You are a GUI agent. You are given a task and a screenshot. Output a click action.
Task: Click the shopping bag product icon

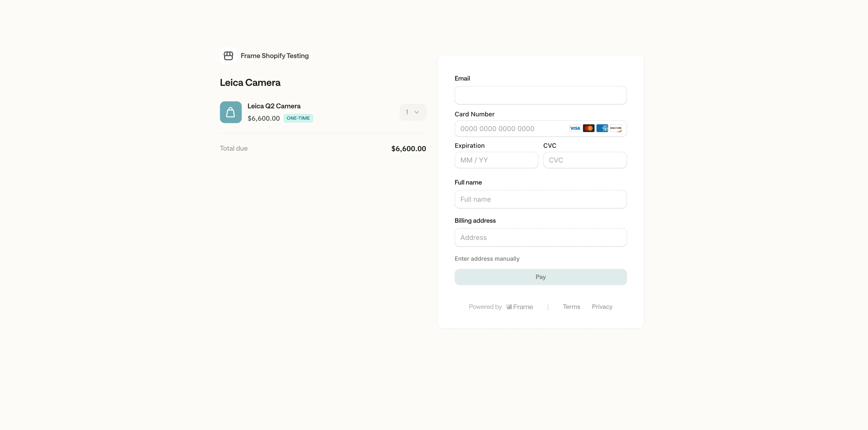(230, 112)
